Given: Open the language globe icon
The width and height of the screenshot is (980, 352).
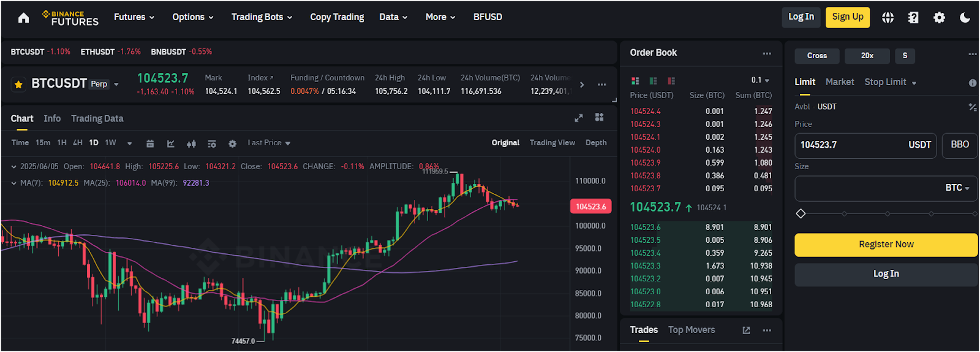Looking at the screenshot, I should point(888,18).
